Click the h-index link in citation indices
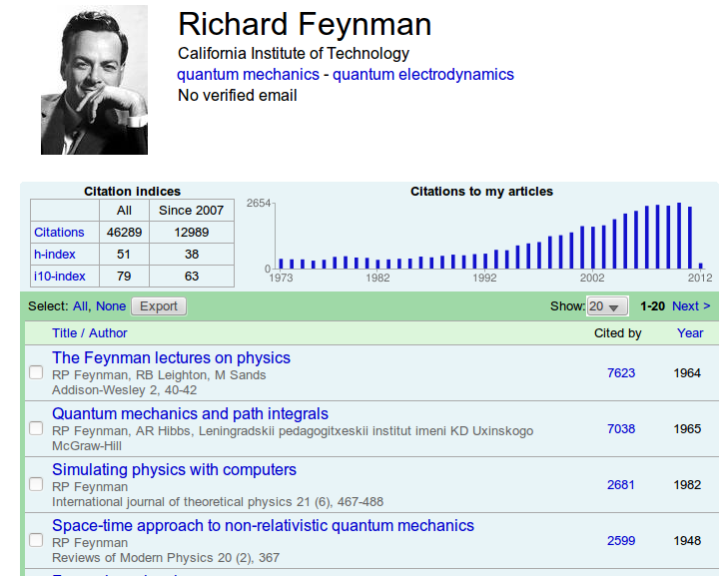This screenshot has width=728, height=576. point(55,255)
